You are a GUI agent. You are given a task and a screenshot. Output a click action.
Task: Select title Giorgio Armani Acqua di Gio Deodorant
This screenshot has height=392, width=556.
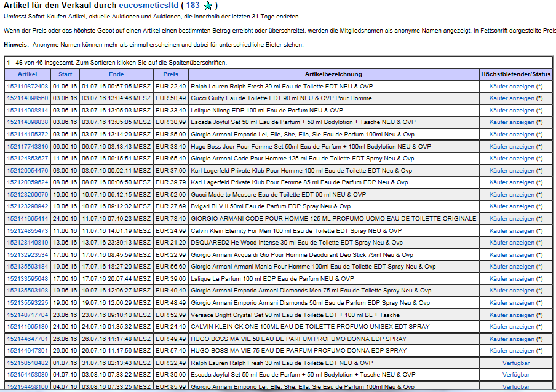302,255
